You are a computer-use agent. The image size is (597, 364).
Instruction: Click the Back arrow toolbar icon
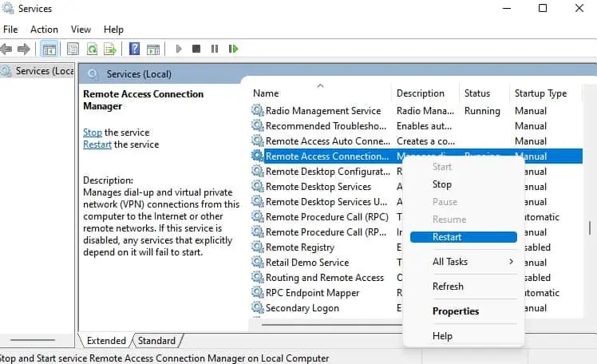pyautogui.click(x=8, y=49)
